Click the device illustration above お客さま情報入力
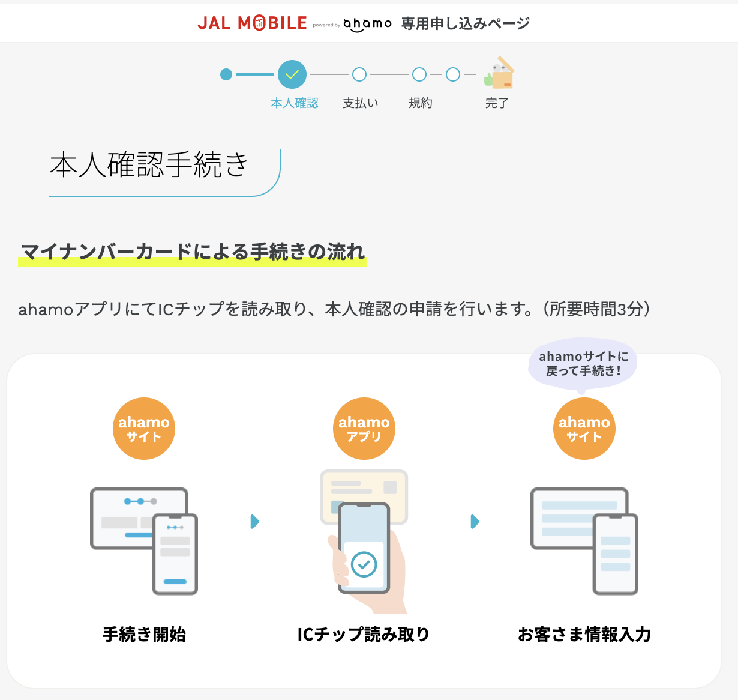The image size is (738, 700). (x=584, y=541)
